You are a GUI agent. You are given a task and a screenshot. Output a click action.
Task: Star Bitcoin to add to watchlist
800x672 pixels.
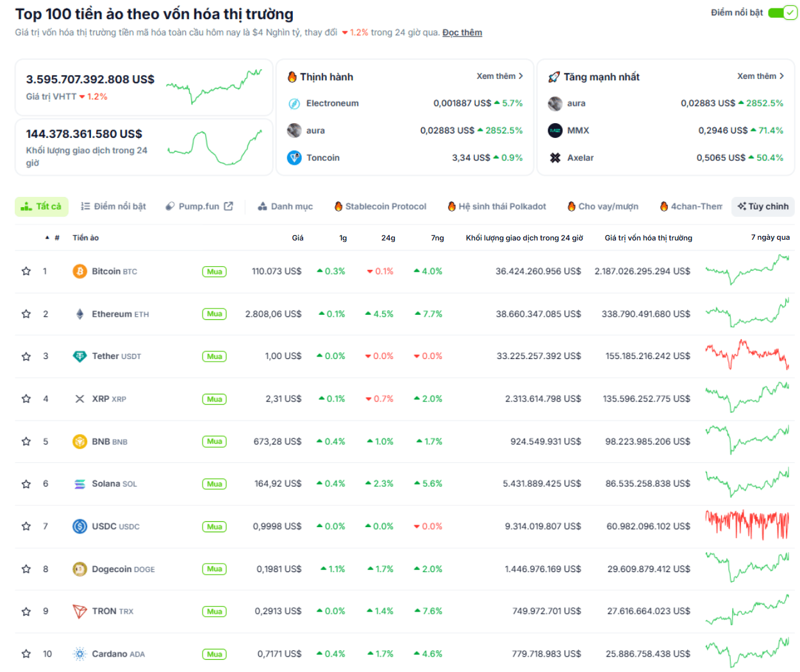pyautogui.click(x=26, y=271)
